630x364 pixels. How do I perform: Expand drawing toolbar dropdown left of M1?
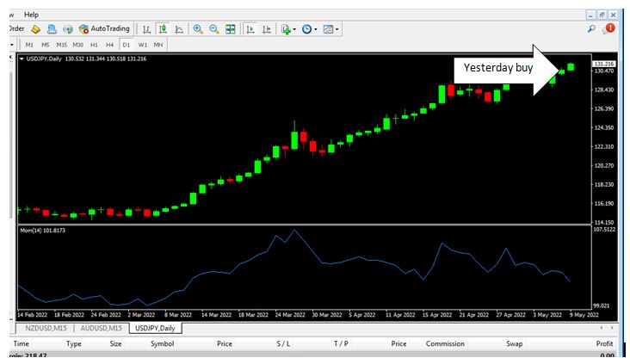(x=12, y=45)
